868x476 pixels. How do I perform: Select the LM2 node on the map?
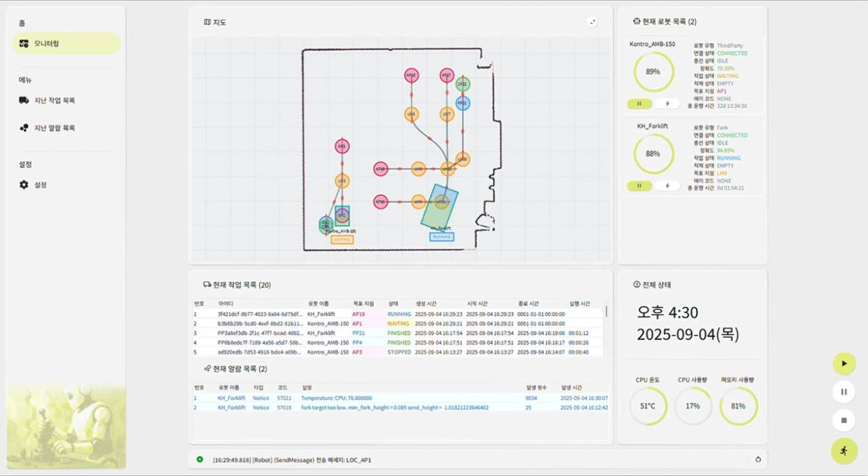point(341,181)
